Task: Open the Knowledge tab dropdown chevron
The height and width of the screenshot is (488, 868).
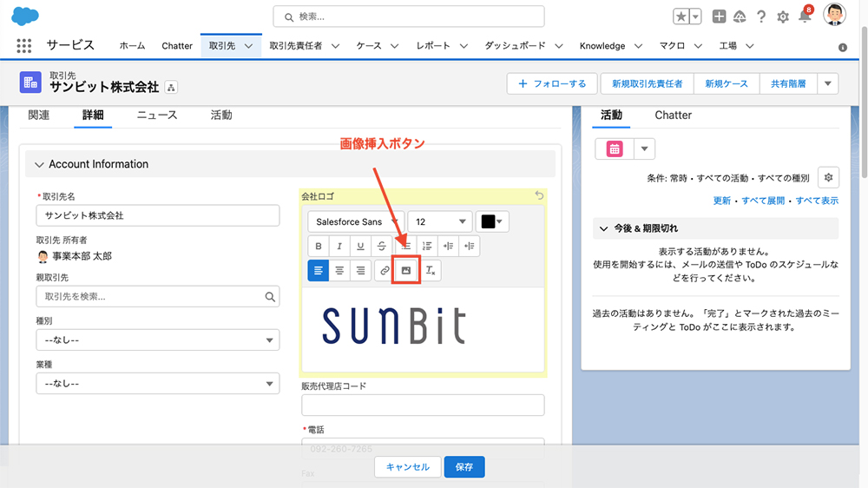Action: tap(638, 46)
